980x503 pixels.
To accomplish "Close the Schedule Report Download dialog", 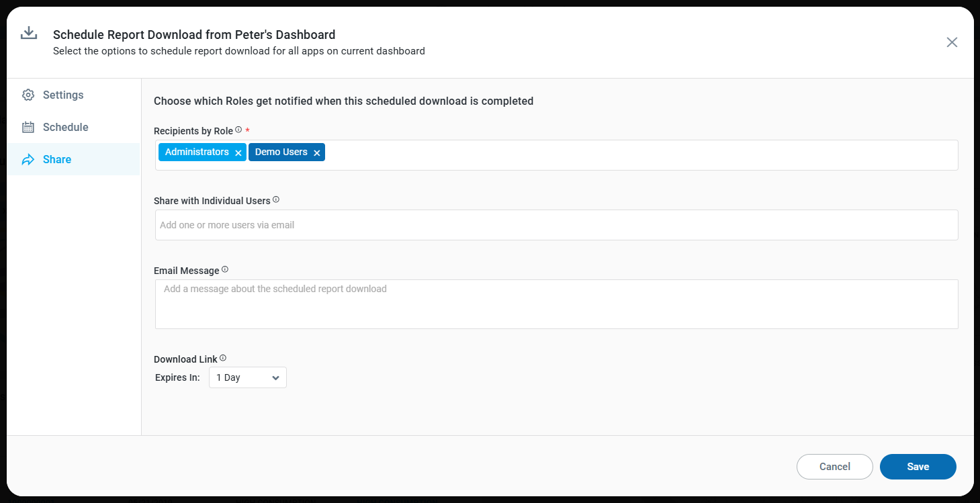I will click(952, 42).
